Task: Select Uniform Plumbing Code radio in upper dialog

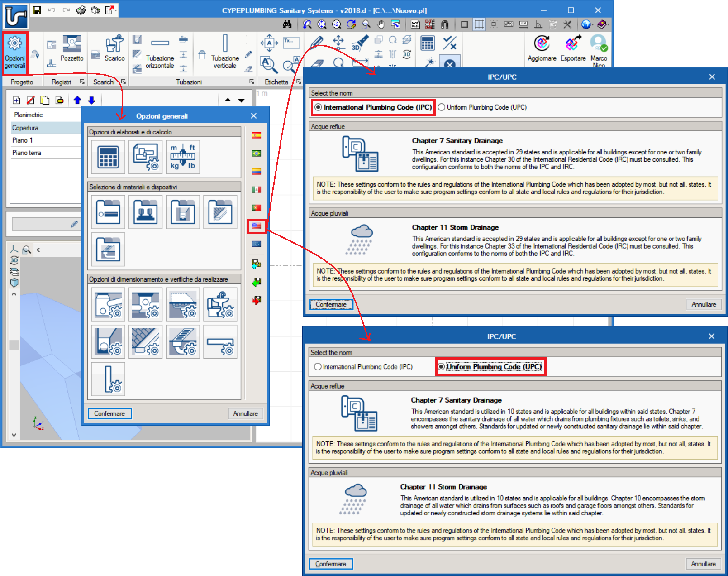Action: click(441, 107)
